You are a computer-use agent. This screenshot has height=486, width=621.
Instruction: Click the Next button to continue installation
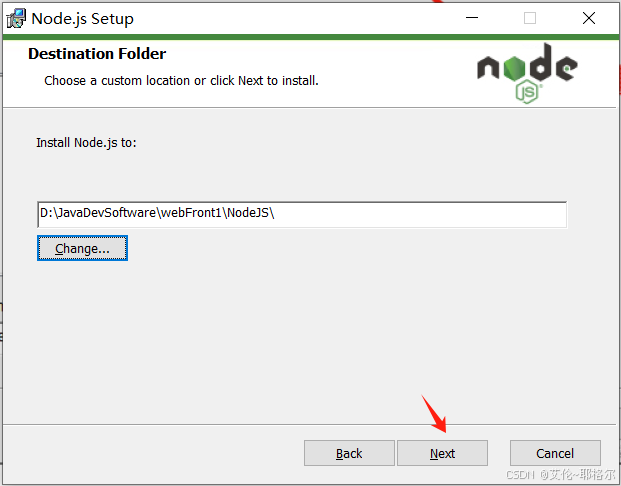(442, 453)
